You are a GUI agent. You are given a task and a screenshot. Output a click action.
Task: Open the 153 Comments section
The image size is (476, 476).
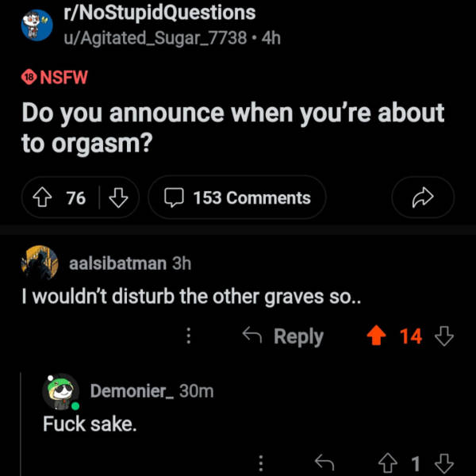click(236, 198)
